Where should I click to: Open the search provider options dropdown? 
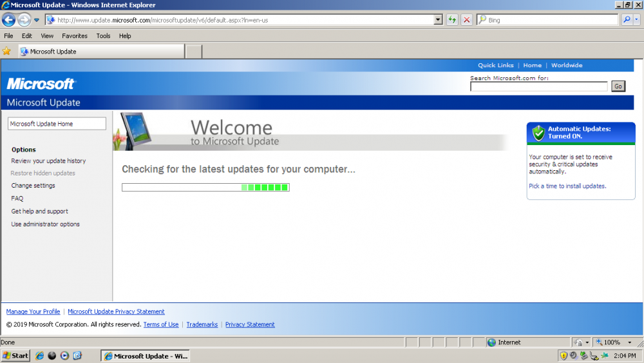(637, 20)
